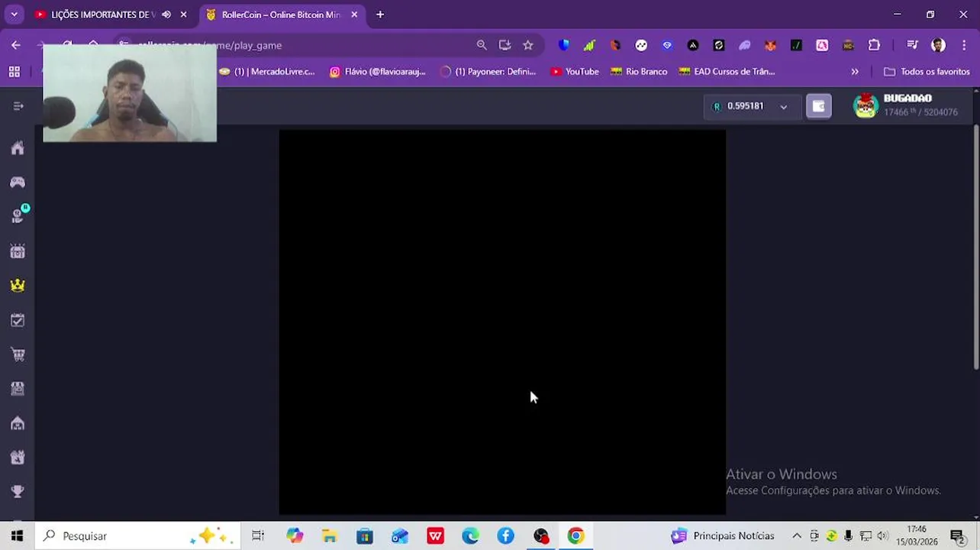Click the Pesquisar taskbar search box
This screenshot has height=550, width=980.
point(137,535)
